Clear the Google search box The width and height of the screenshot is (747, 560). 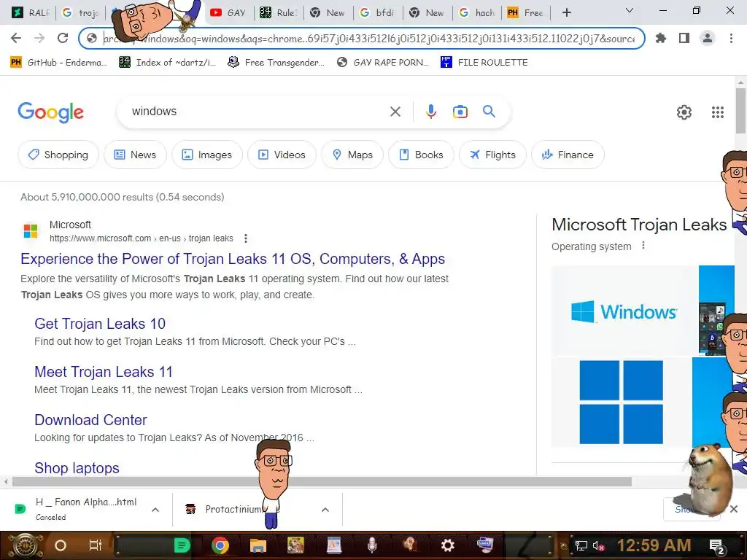(395, 112)
